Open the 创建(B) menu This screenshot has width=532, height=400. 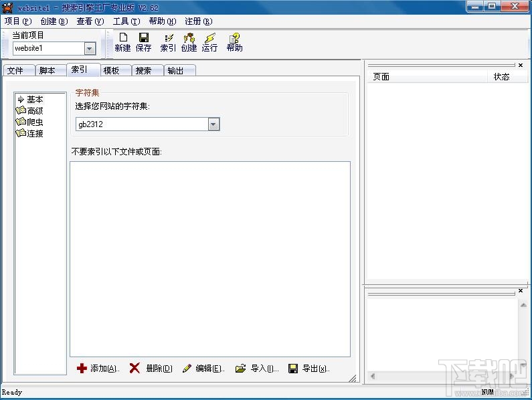tap(54, 21)
